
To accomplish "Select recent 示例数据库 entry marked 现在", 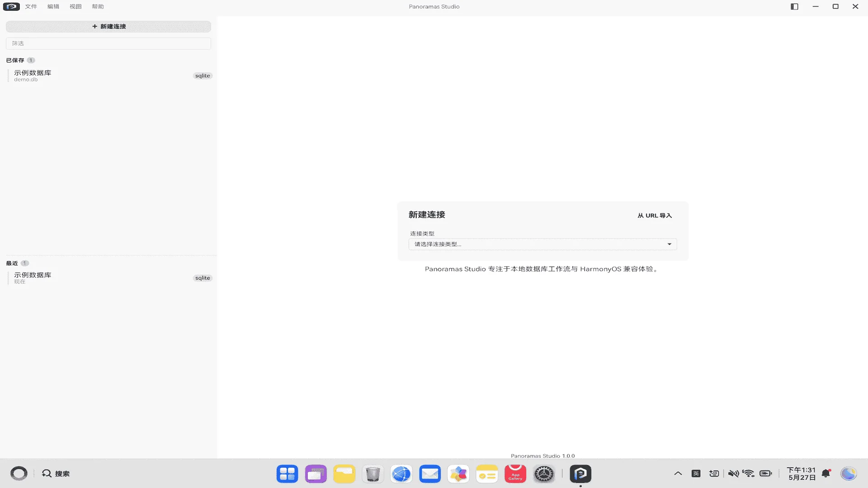I will 108,278.
